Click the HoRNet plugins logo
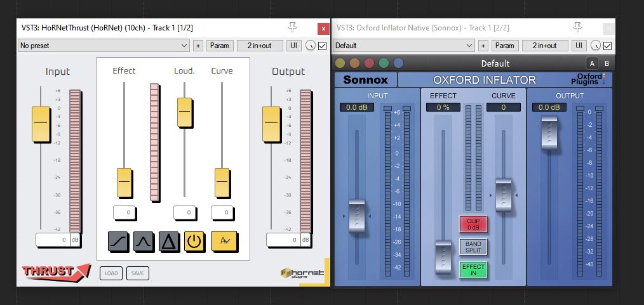Screen dimensions: 644x305 (303, 273)
